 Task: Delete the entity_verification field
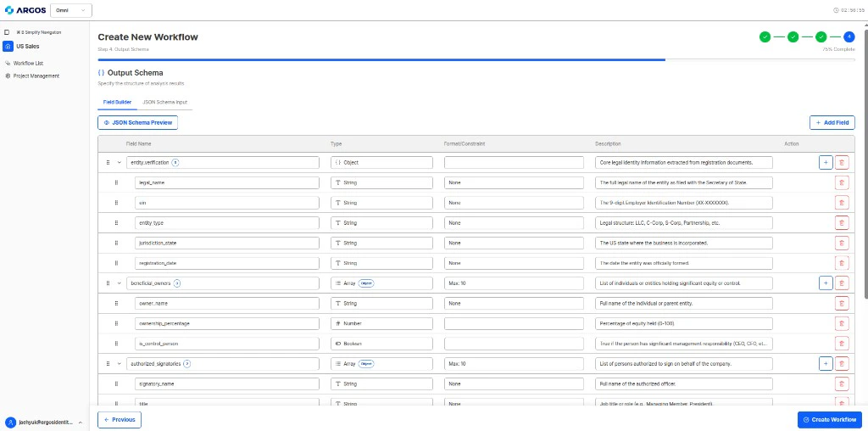pyautogui.click(x=842, y=162)
